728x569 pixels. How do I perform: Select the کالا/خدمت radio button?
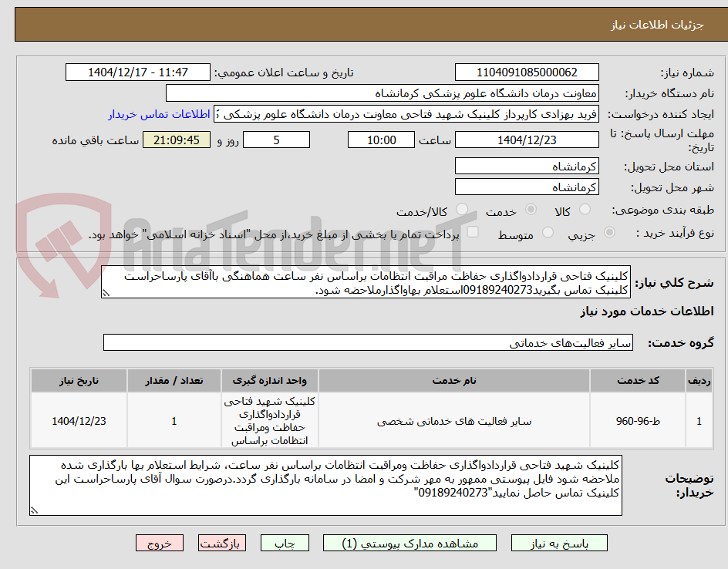462,210
